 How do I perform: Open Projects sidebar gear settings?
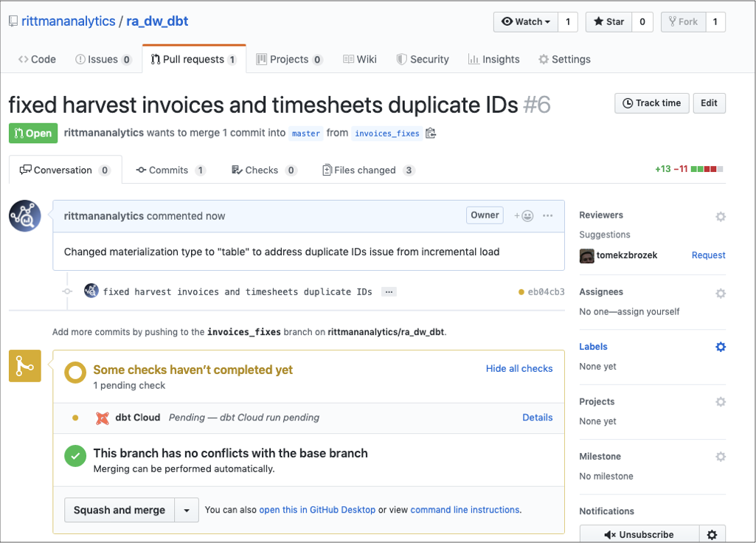721,401
